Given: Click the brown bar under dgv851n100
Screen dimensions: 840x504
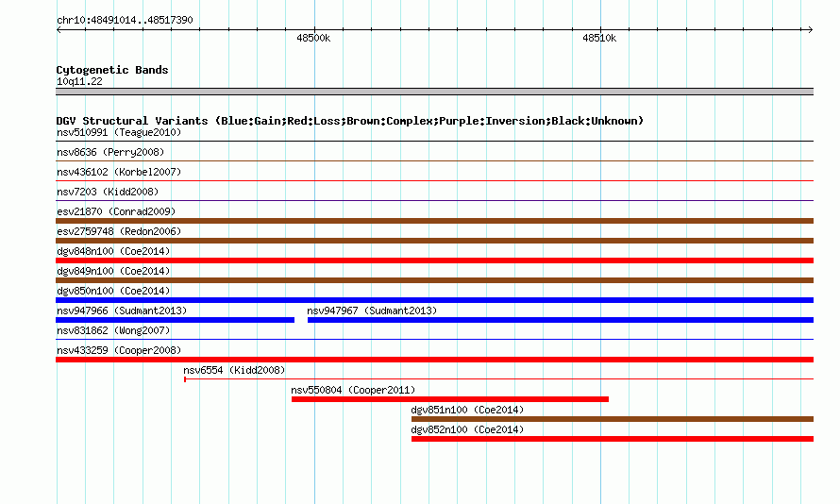Looking at the screenshot, I should tap(613, 419).
